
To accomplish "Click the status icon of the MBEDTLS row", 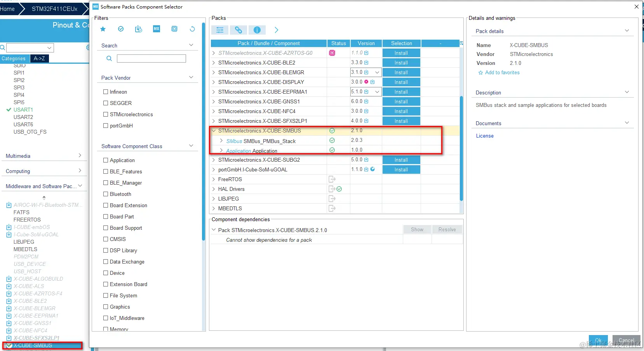I will pyautogui.click(x=332, y=208).
